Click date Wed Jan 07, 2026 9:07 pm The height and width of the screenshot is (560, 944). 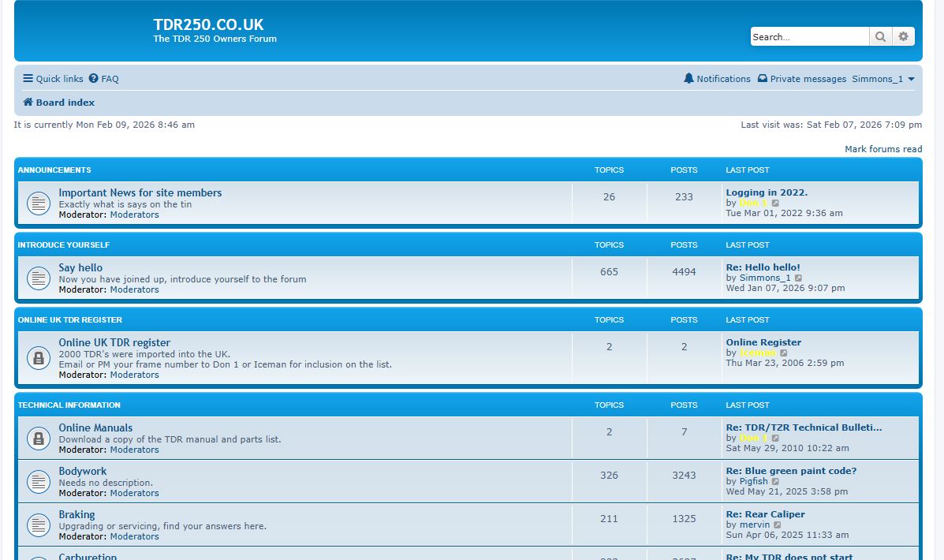click(785, 288)
